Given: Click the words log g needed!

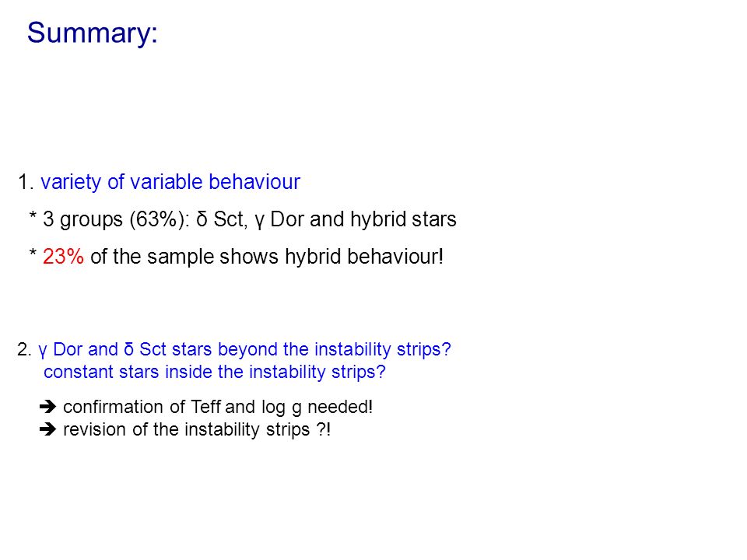Looking at the screenshot, I should point(317,408).
